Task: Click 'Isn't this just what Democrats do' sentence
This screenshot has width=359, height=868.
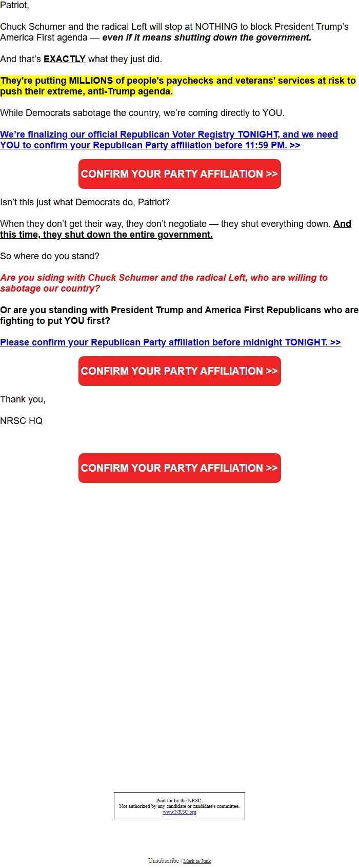Action: tap(85, 202)
